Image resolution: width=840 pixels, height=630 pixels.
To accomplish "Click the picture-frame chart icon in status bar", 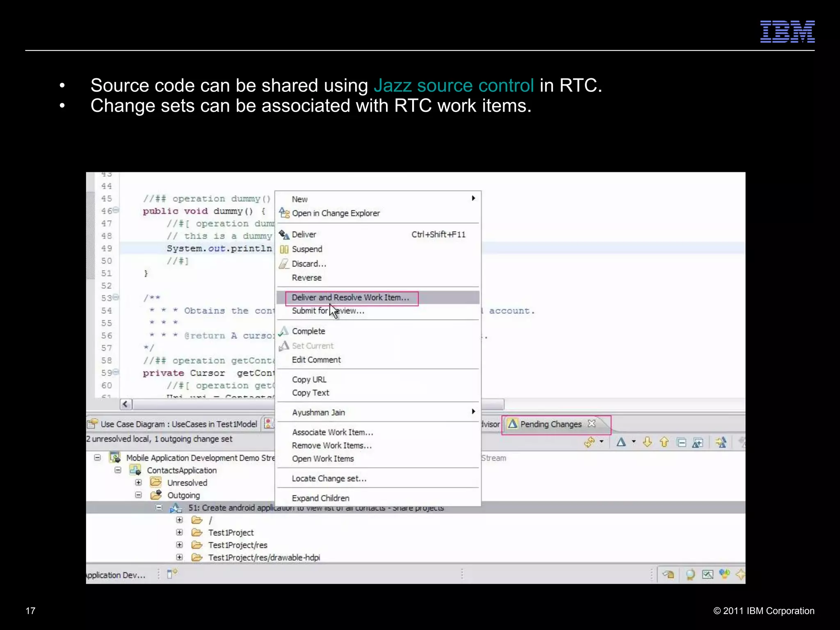I will (708, 574).
